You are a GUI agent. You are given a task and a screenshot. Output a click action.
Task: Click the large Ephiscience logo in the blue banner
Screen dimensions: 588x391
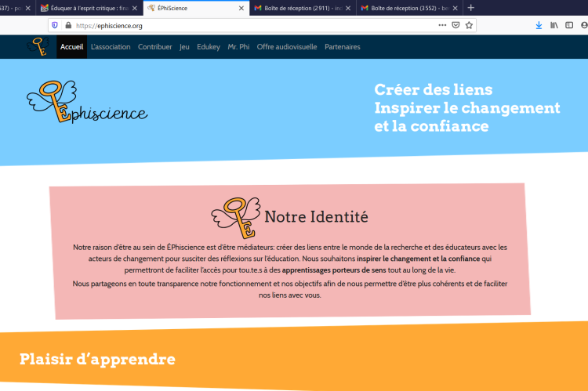pyautogui.click(x=87, y=102)
